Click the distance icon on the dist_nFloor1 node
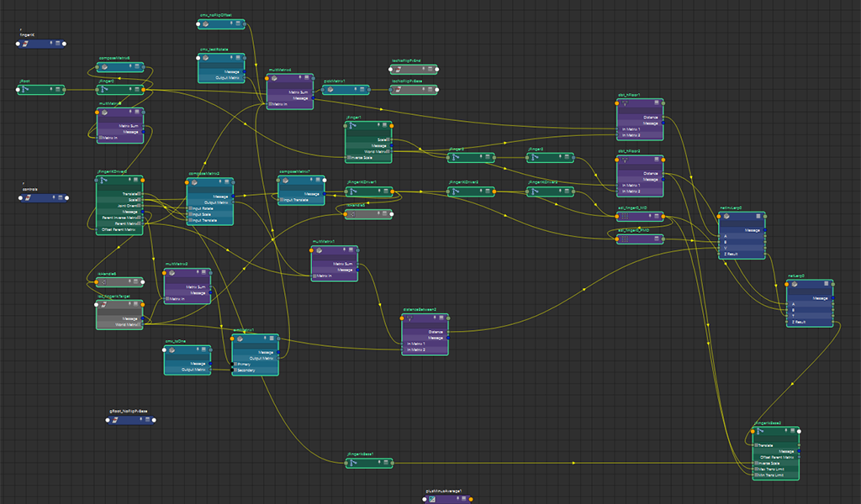Screen dimensions: 861x504 (625, 105)
